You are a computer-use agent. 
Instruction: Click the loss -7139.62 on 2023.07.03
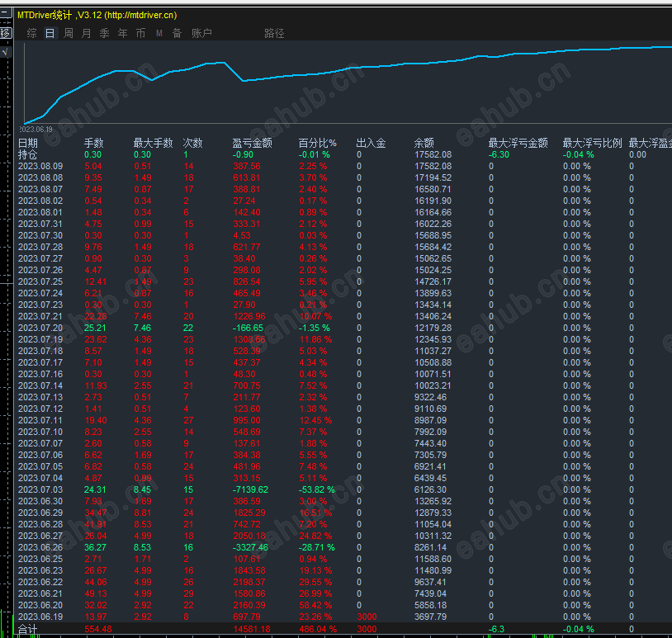(x=250, y=490)
